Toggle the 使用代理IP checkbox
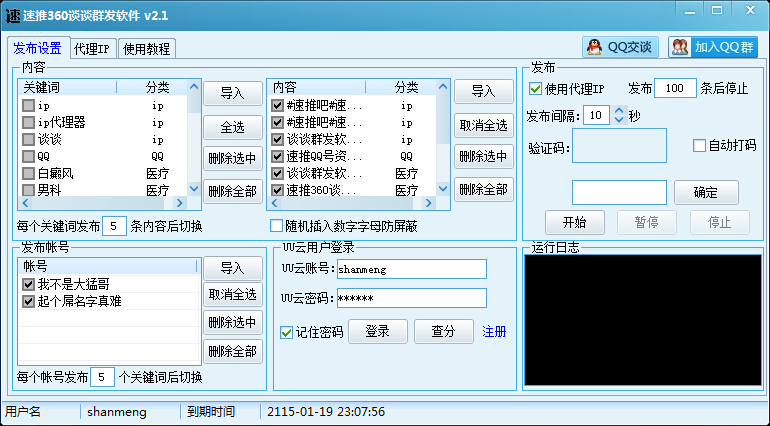 pos(535,88)
